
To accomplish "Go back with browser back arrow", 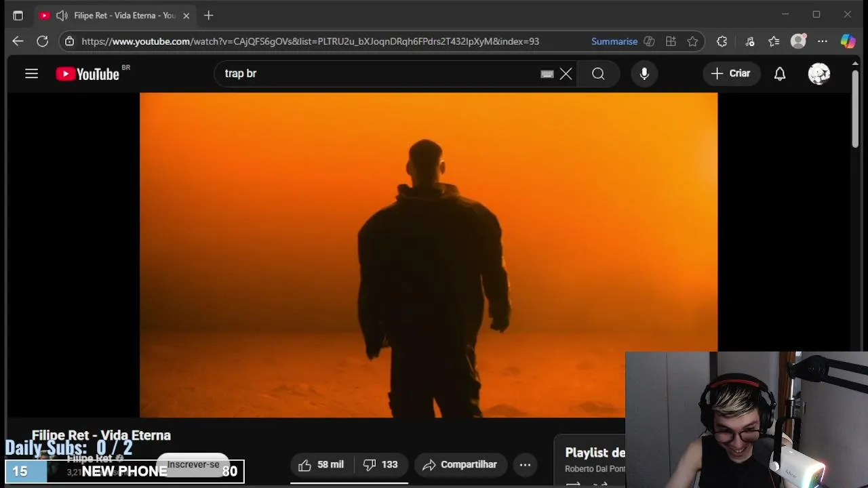I will (18, 41).
